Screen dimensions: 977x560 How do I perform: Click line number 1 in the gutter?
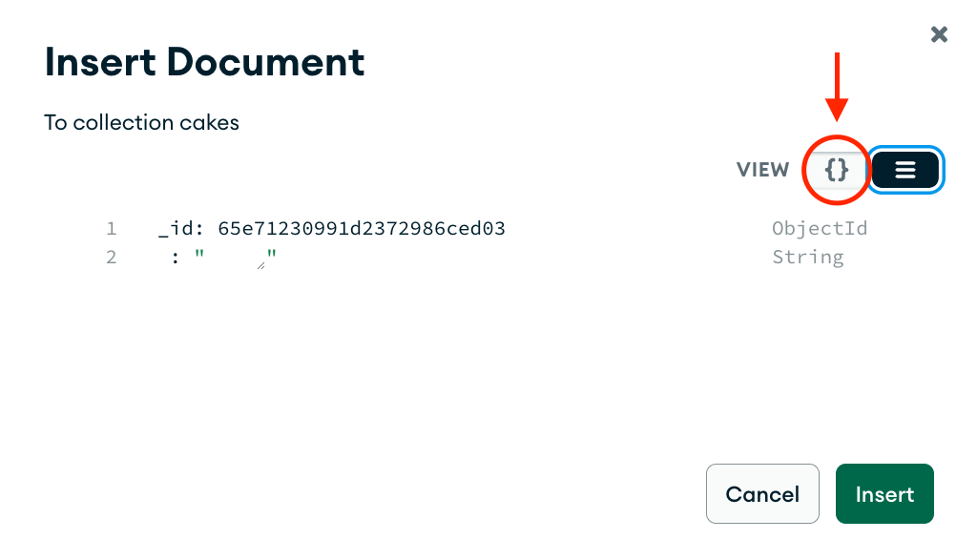pos(111,229)
